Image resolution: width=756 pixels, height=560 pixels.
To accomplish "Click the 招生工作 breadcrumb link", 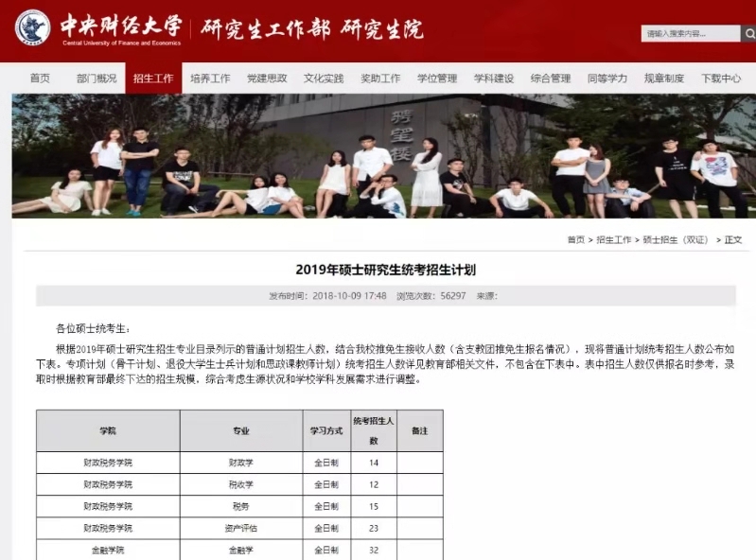I will (613, 240).
